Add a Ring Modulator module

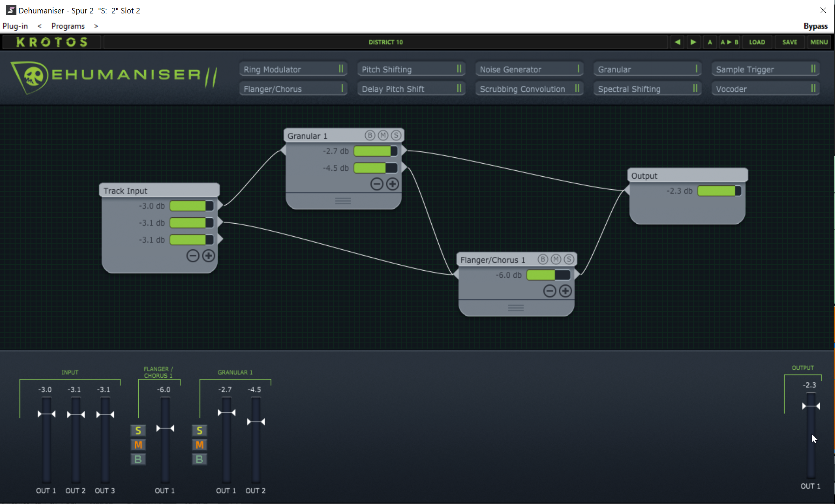293,69
